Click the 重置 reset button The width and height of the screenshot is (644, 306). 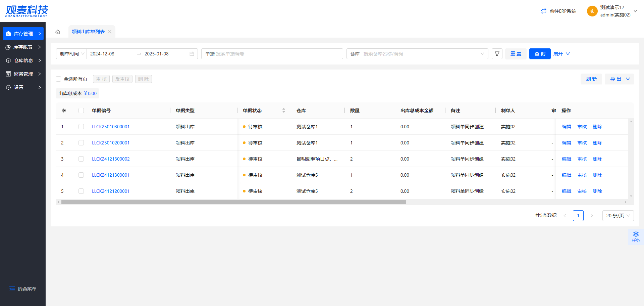coord(516,54)
